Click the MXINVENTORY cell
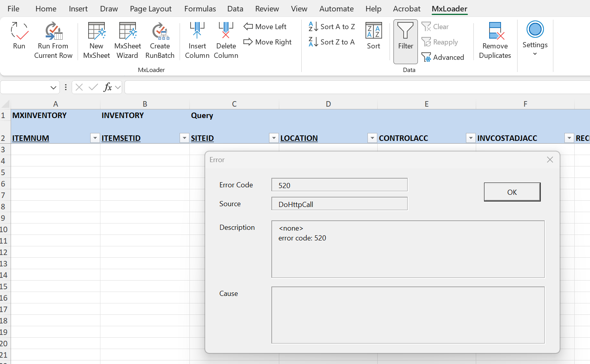This screenshot has width=590, height=364. [56, 115]
